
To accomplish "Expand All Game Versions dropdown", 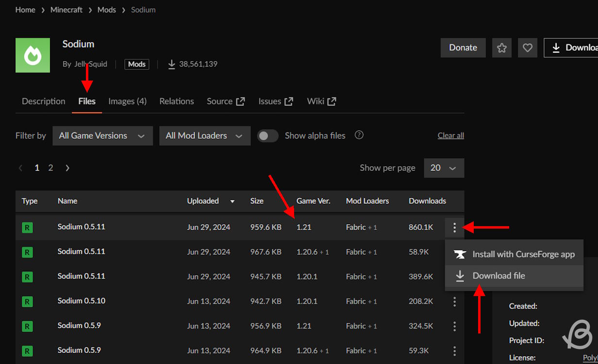I will 102,136.
